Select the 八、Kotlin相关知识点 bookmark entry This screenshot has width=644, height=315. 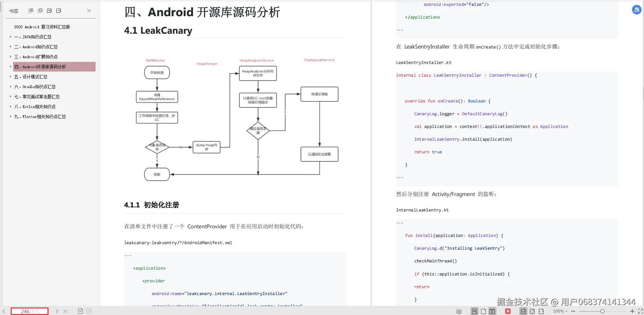tap(35, 107)
